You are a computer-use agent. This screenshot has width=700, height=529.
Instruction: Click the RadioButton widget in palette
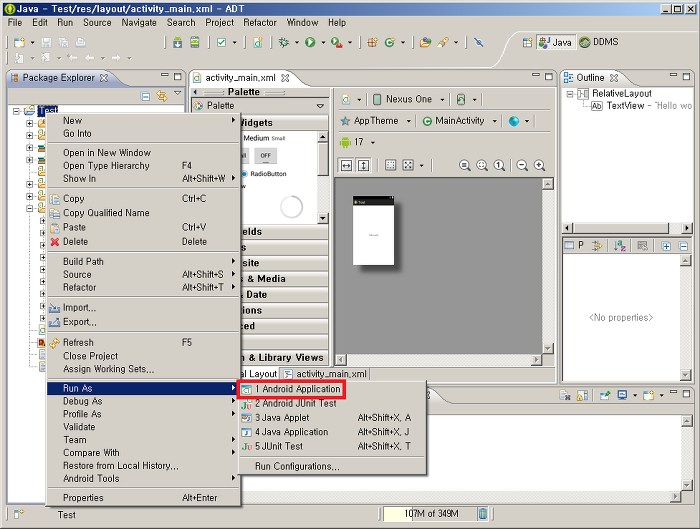tap(264, 174)
